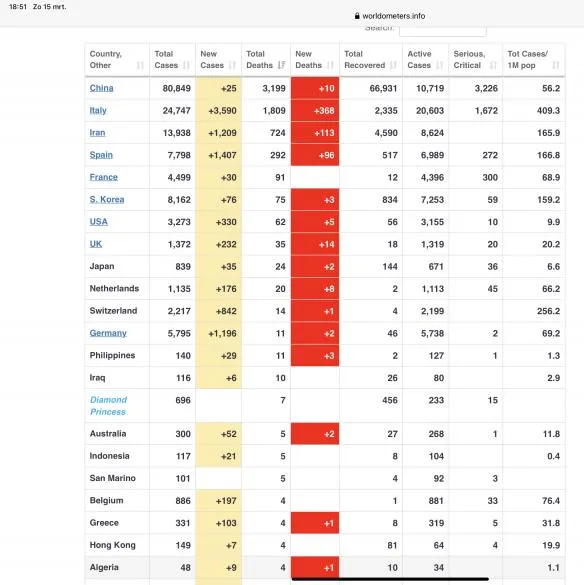The image size is (584, 585).
Task: Click inside the Search input field
Action: [x=443, y=31]
